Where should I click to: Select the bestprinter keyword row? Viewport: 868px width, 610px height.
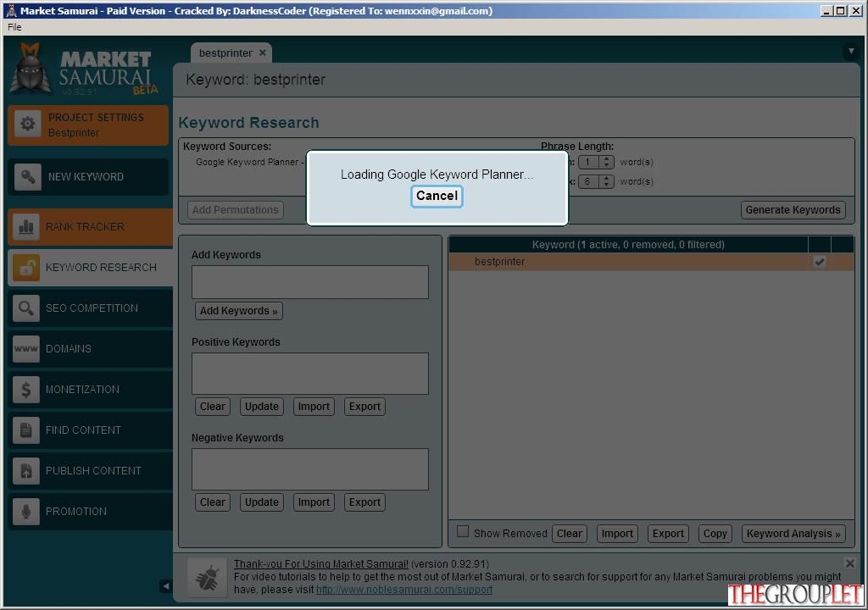[651, 262]
